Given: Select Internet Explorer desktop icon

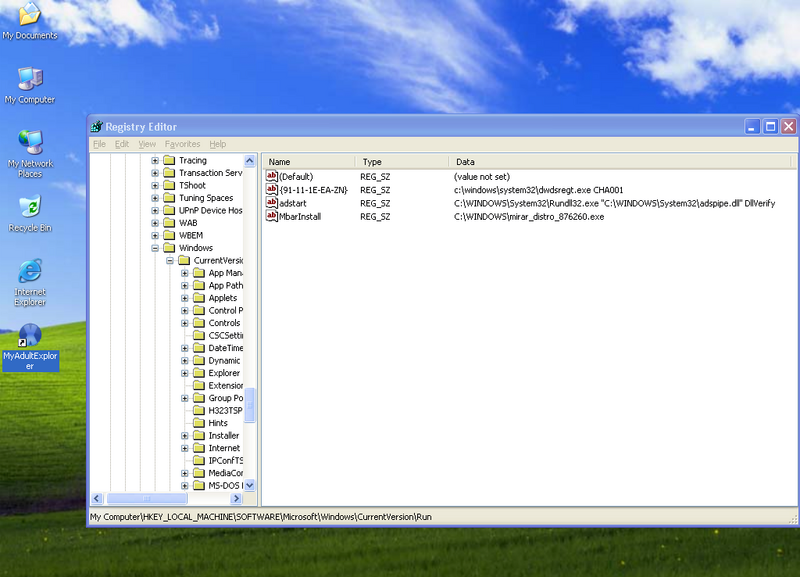Looking at the screenshot, I should (x=30, y=283).
